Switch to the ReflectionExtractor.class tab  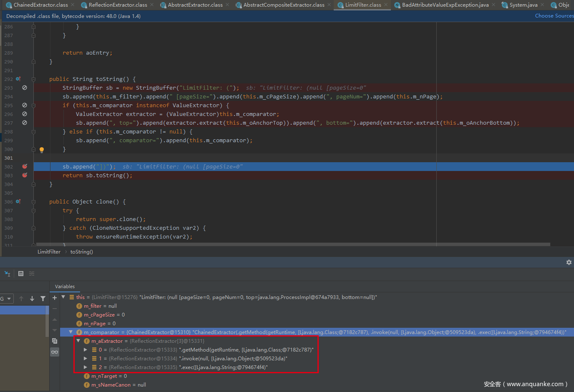click(x=118, y=5)
